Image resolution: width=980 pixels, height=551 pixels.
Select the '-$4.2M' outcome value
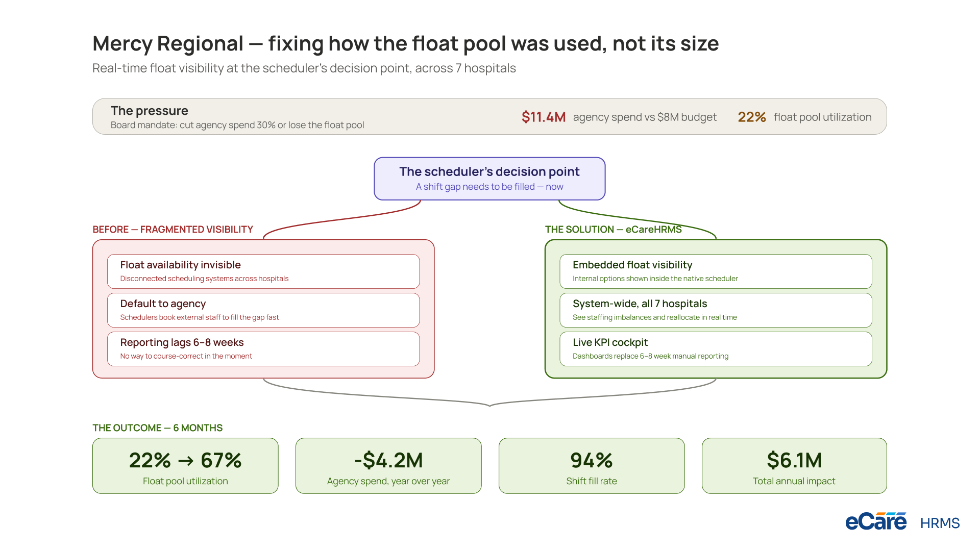388,460
